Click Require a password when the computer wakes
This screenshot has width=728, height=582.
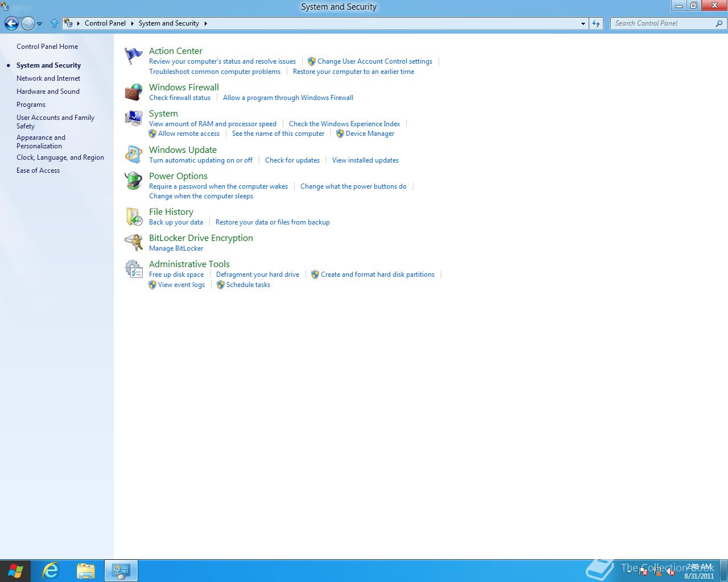click(x=218, y=186)
